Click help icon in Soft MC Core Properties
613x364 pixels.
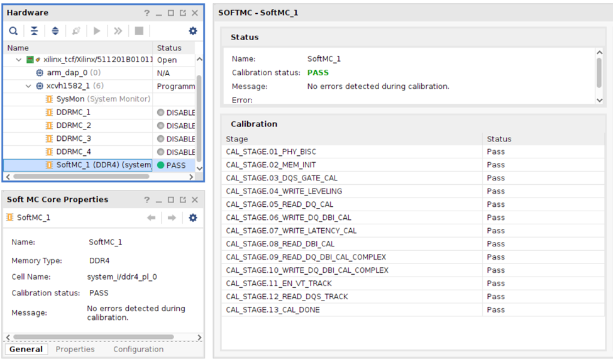(146, 200)
